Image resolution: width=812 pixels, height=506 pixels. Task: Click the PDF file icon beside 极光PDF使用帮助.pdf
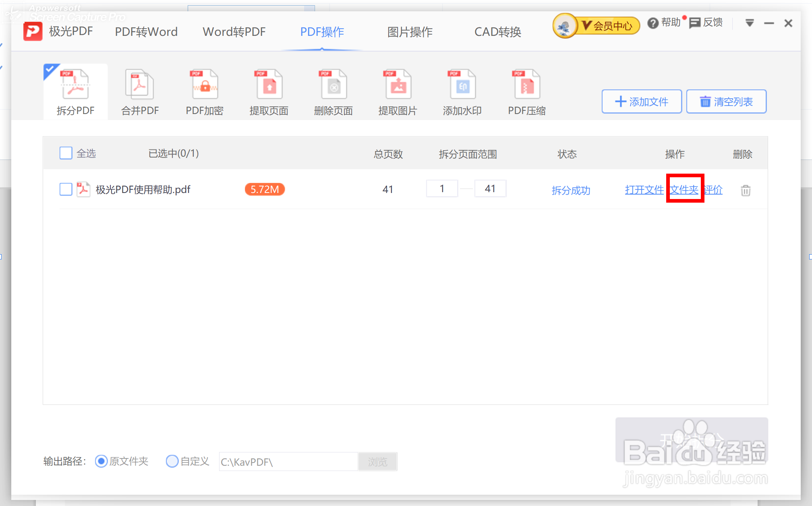pos(83,189)
